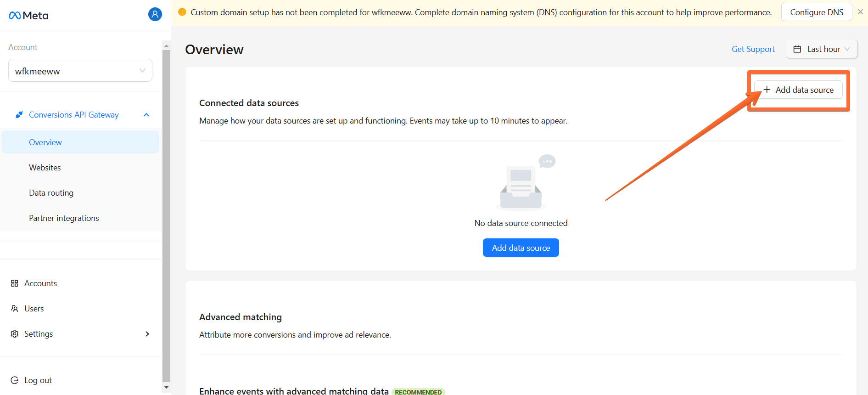Open the wfkmeeww account dropdown
The width and height of the screenshot is (868, 395).
[x=80, y=71]
